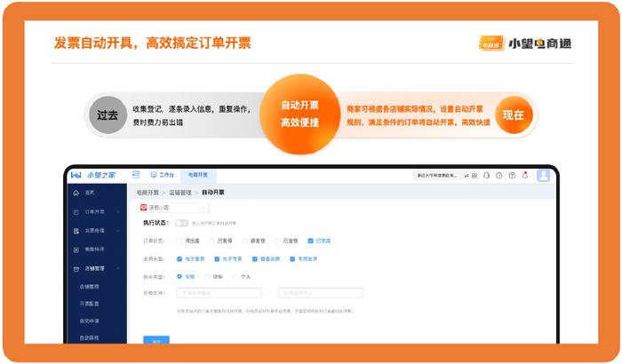Click the 电商开票 breadcrumb link
Screen dimensions: 622x364
click(x=148, y=193)
